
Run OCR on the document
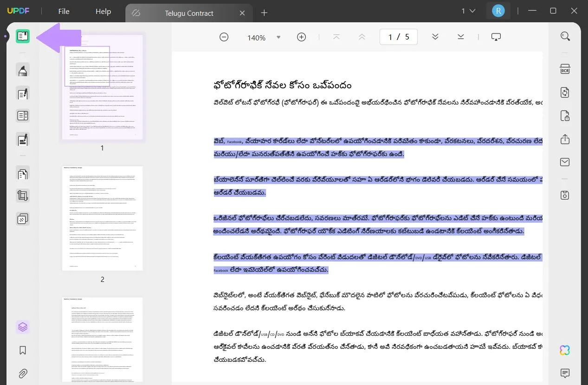[x=565, y=68]
